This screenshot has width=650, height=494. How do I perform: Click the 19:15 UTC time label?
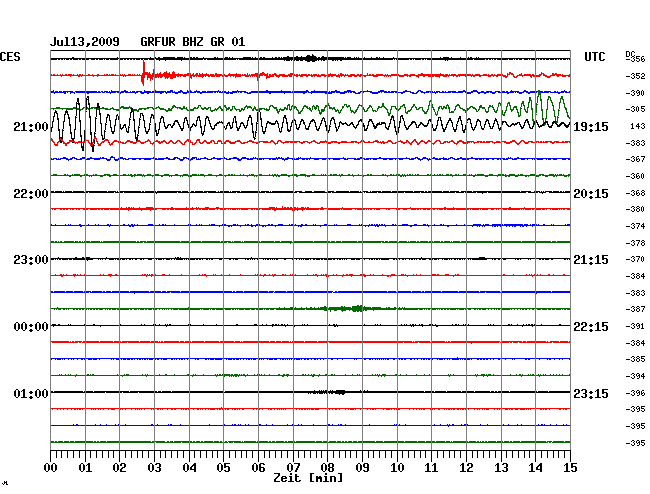591,127
